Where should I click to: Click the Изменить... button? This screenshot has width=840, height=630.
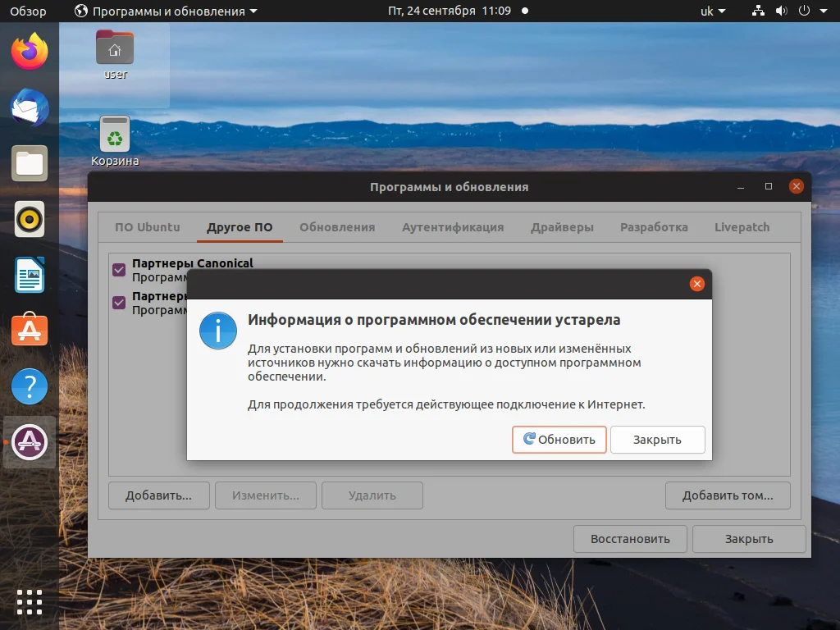266,495
